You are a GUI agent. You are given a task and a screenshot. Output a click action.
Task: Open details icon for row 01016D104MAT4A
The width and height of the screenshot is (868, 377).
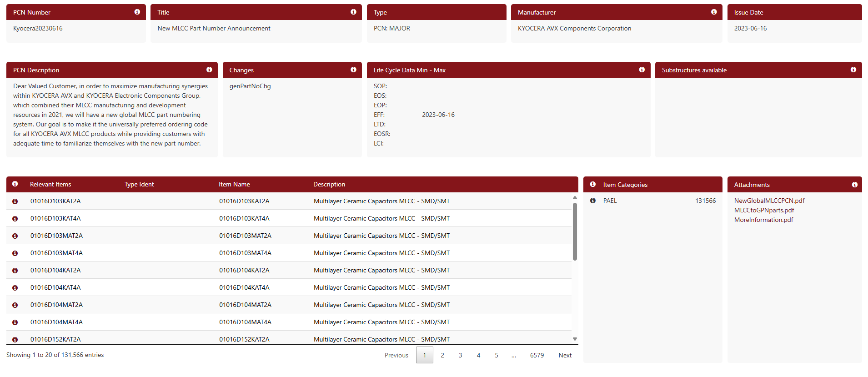pos(15,322)
